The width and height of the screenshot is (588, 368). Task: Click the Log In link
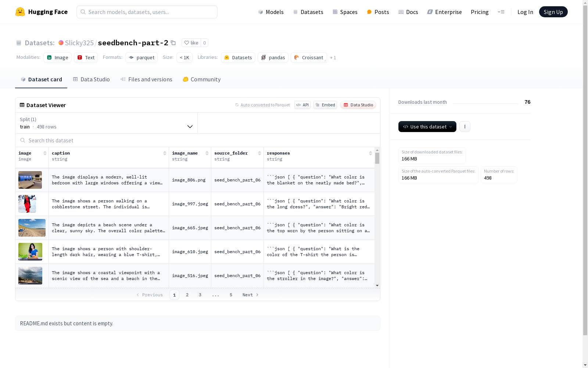[x=525, y=12]
